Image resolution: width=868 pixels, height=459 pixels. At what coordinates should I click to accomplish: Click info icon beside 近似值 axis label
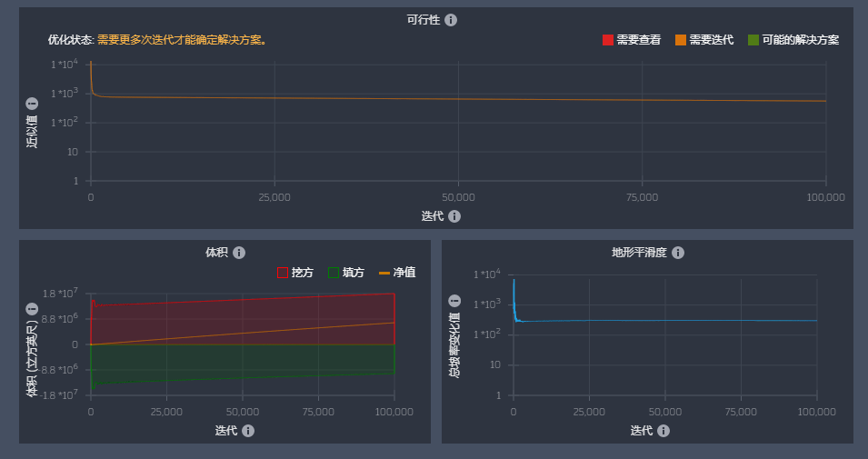coord(32,104)
